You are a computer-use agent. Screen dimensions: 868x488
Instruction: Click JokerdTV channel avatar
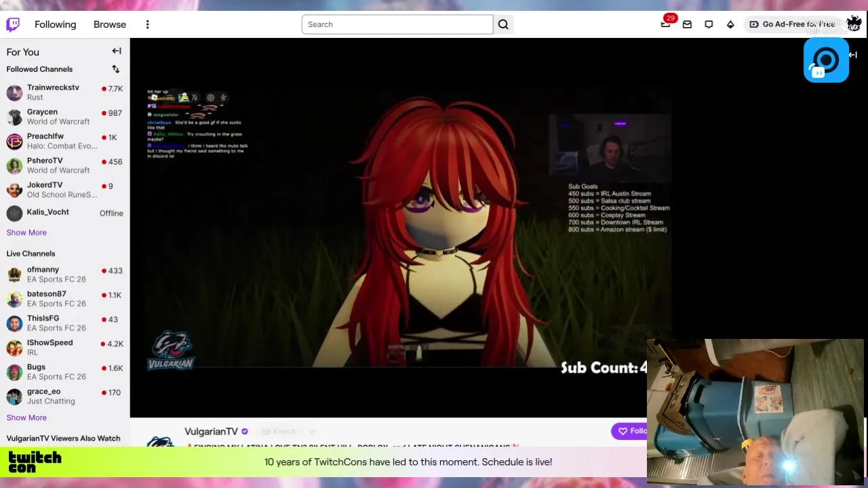pyautogui.click(x=14, y=190)
